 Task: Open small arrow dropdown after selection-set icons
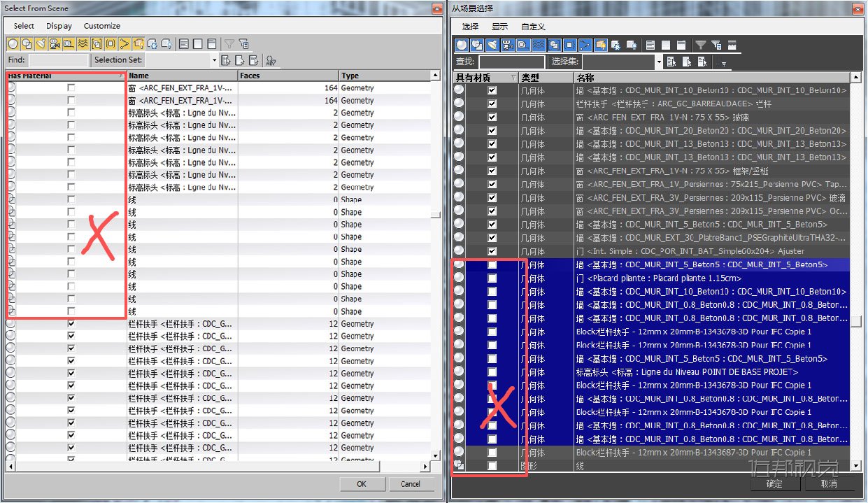[x=723, y=64]
